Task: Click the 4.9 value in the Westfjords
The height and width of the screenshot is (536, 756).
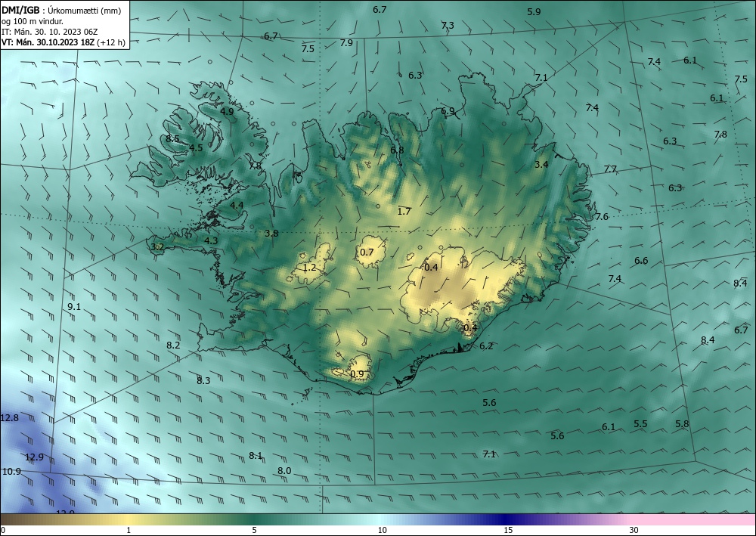Action: (x=227, y=111)
